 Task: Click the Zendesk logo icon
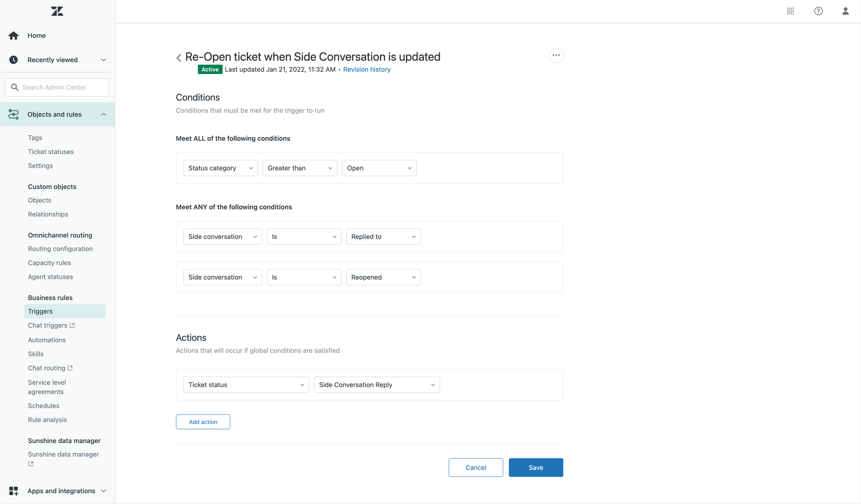57,11
